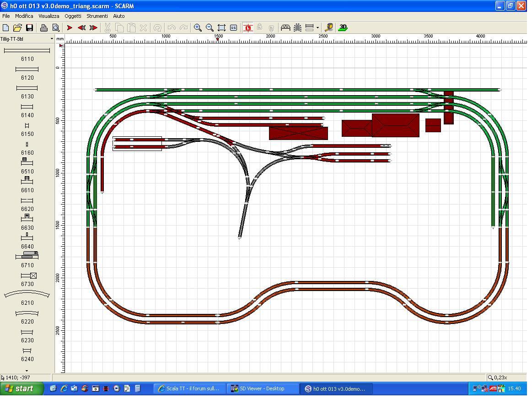The width and height of the screenshot is (532, 399).
Task: Open print preview
Action: 56,28
